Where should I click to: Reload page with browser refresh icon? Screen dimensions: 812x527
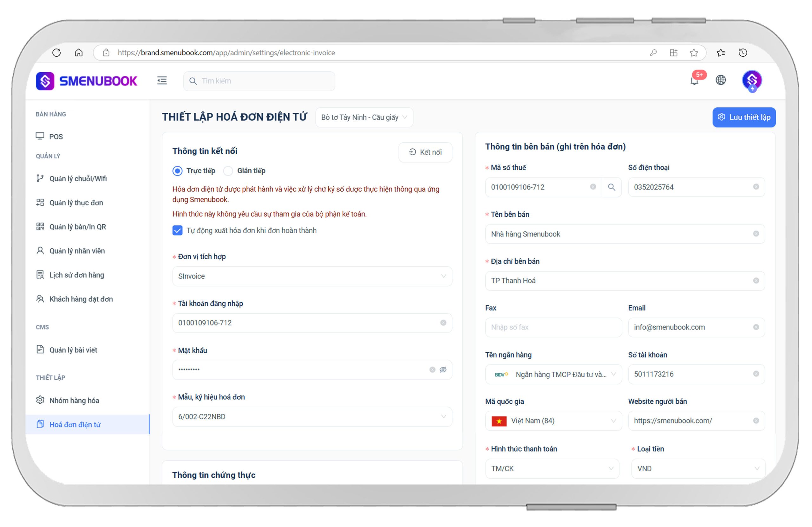point(57,53)
